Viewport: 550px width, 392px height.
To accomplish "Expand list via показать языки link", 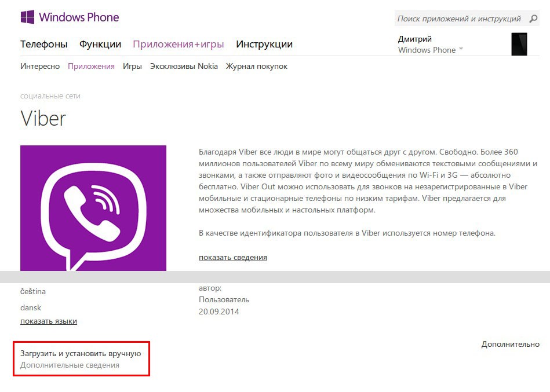I will point(49,321).
